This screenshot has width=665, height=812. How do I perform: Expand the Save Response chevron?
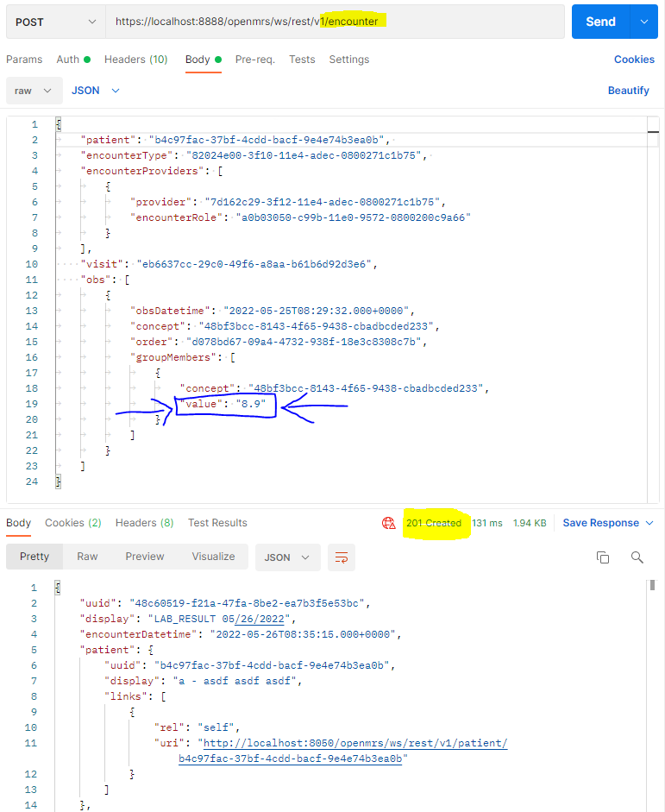pyautogui.click(x=649, y=523)
